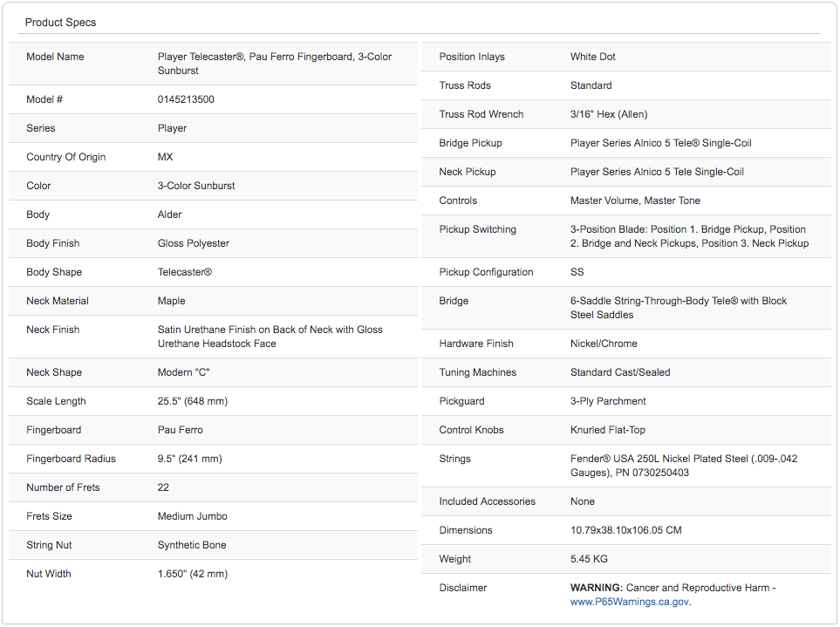Open the www.P65Warnings.ca.gov link
Image resolution: width=840 pixels, height=627 pixels.
coord(630,602)
